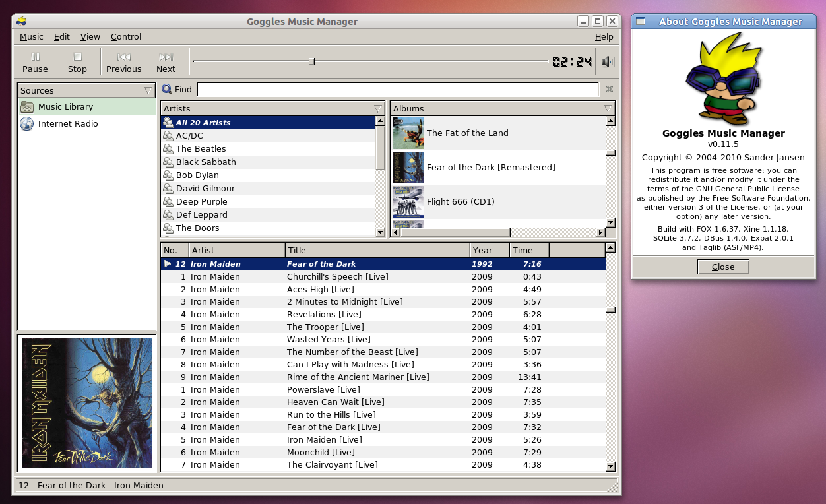The image size is (826, 504).
Task: Click the albums horizontal scroll left arrow
Action: pos(396,232)
